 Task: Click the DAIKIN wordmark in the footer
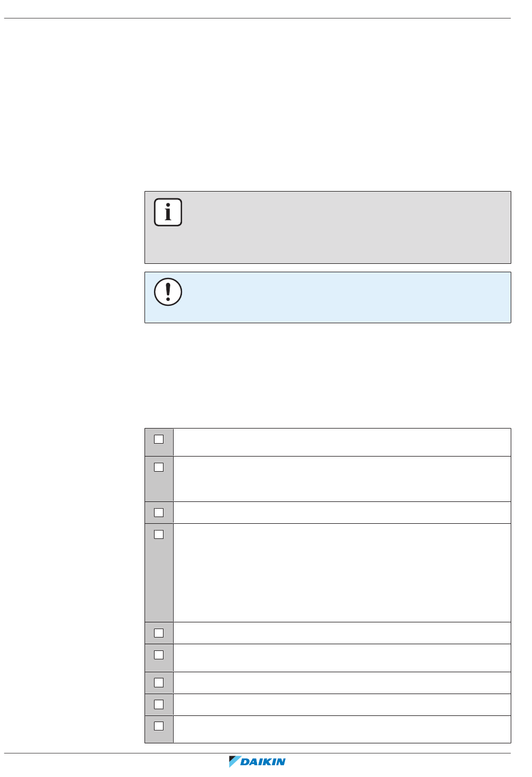tap(263, 762)
